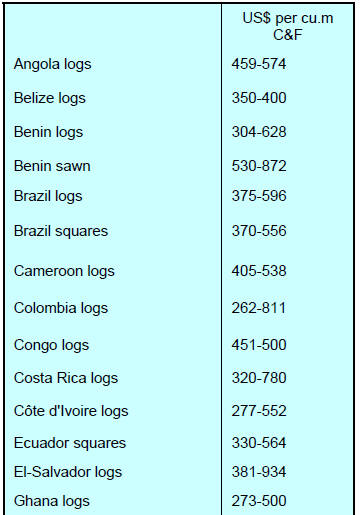Select Congo logs price 451-500
Image resolution: width=360 pixels, height=515 pixels.
point(259,345)
